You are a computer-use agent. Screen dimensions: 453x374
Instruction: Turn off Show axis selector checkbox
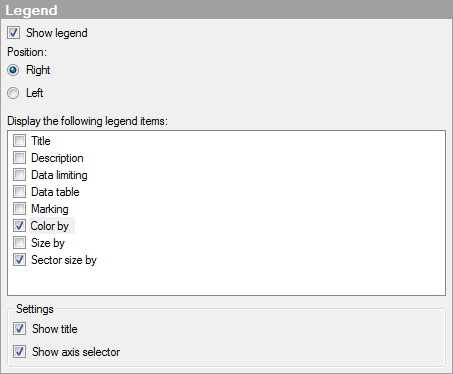pos(19,351)
